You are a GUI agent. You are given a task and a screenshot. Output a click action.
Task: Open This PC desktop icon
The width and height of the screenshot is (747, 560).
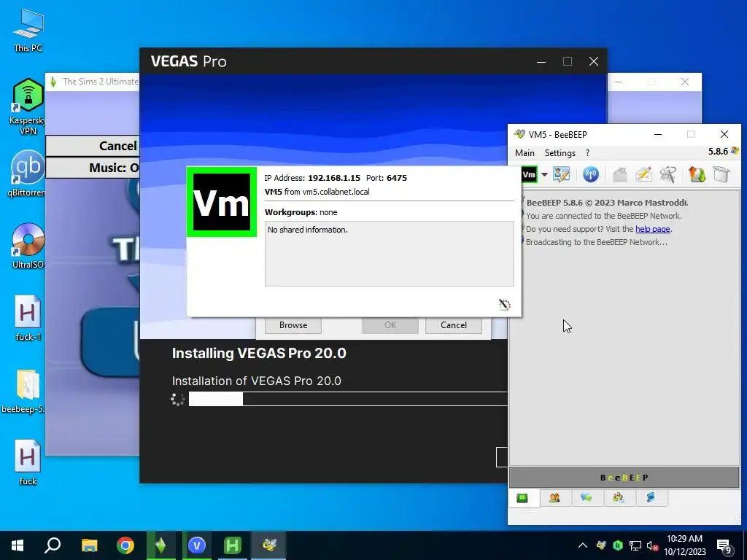(x=28, y=31)
